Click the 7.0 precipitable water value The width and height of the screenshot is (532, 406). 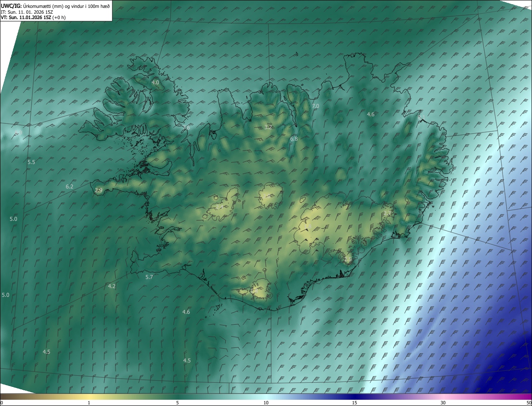point(315,106)
